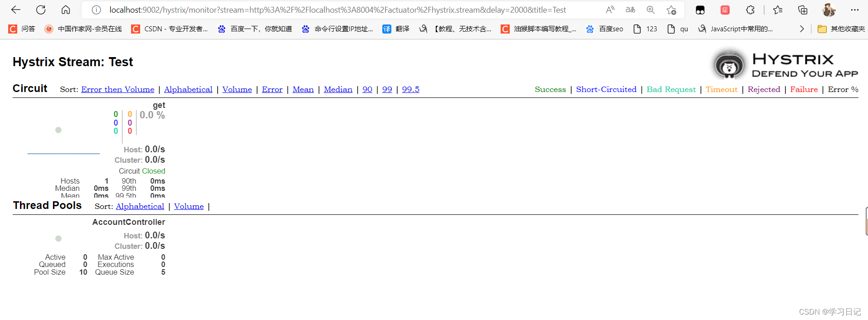The image size is (868, 320).
Task: Reload the page with the refresh icon
Action: (x=41, y=10)
